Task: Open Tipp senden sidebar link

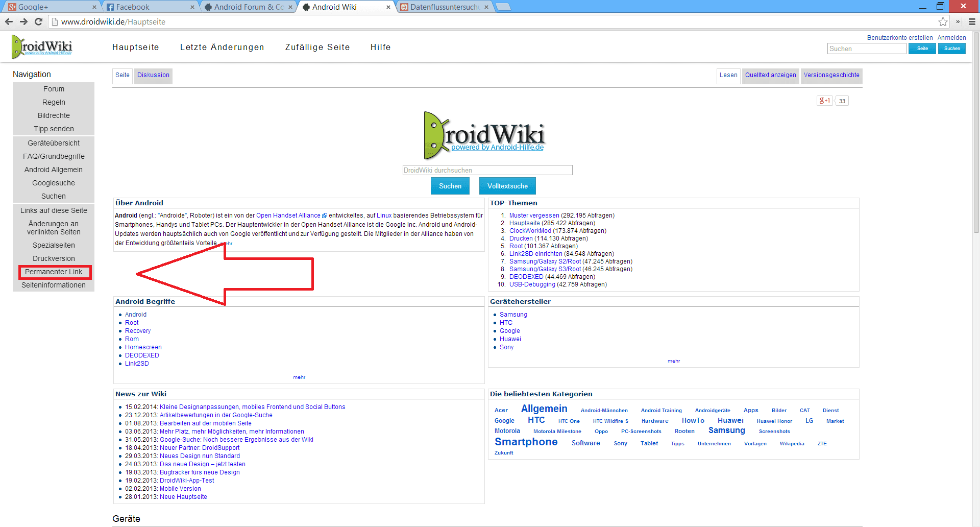Action: tap(54, 129)
